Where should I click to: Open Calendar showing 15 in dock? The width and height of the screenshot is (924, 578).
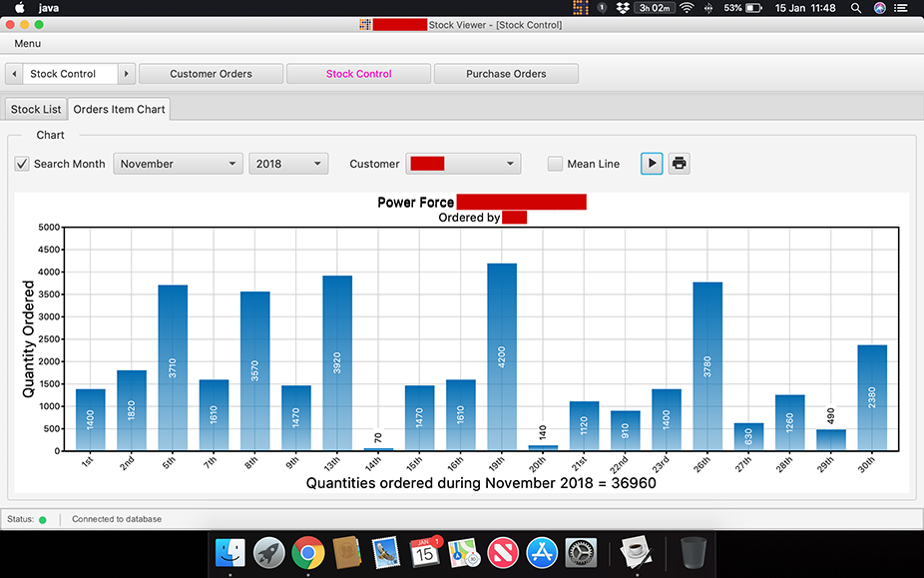click(424, 553)
